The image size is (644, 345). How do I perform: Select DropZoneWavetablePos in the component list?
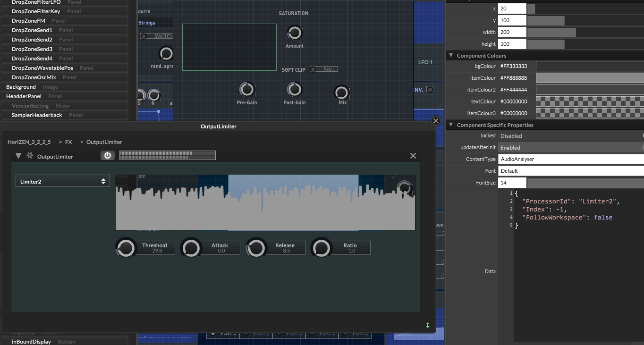(64, 68)
